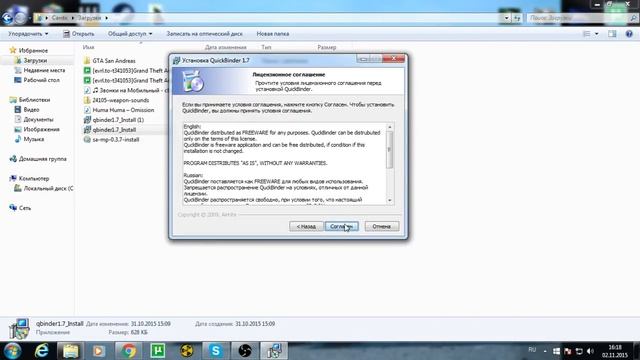640x360 pixels.
Task: Open the Общий доступ dropdown menu
Action: click(130, 34)
